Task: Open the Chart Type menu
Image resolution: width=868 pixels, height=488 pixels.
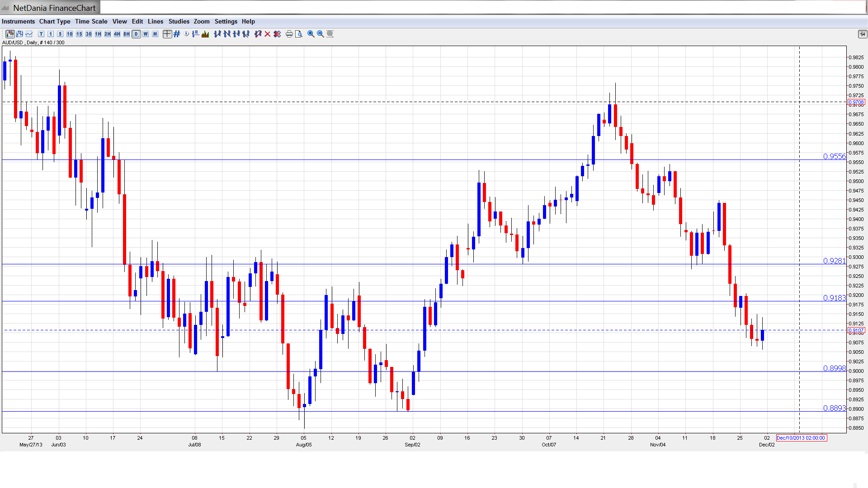Action: click(x=55, y=21)
